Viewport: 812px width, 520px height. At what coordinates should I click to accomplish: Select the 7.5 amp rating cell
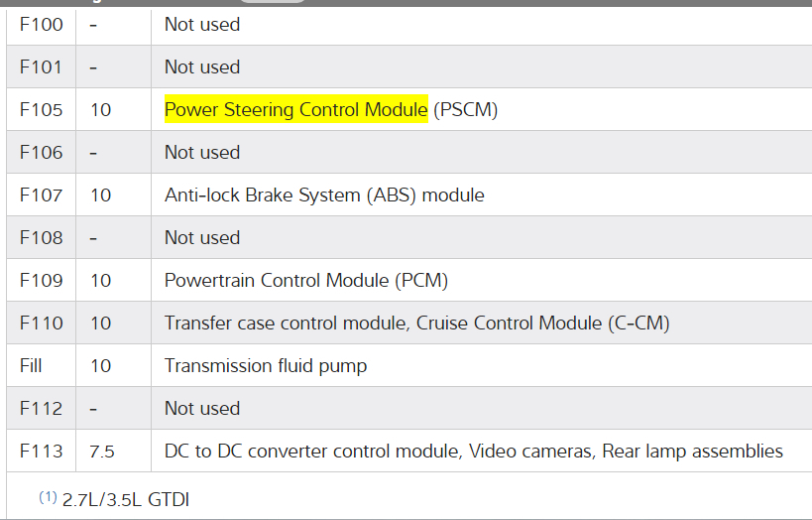point(102,452)
